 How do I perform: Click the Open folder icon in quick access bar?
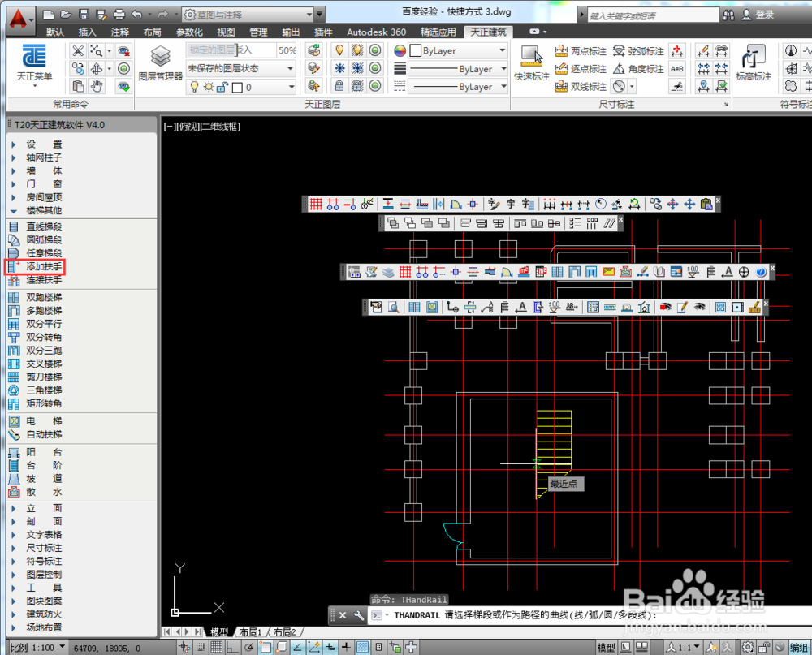pyautogui.click(x=66, y=15)
